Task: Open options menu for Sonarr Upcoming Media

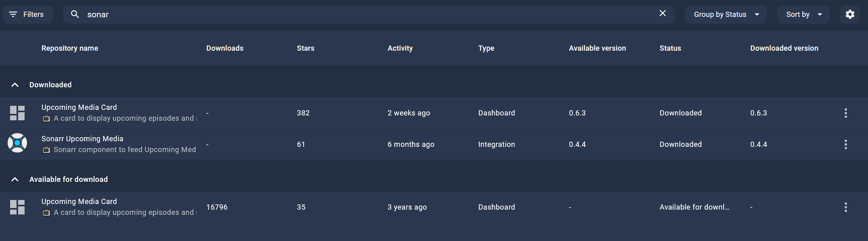Action: click(x=845, y=144)
